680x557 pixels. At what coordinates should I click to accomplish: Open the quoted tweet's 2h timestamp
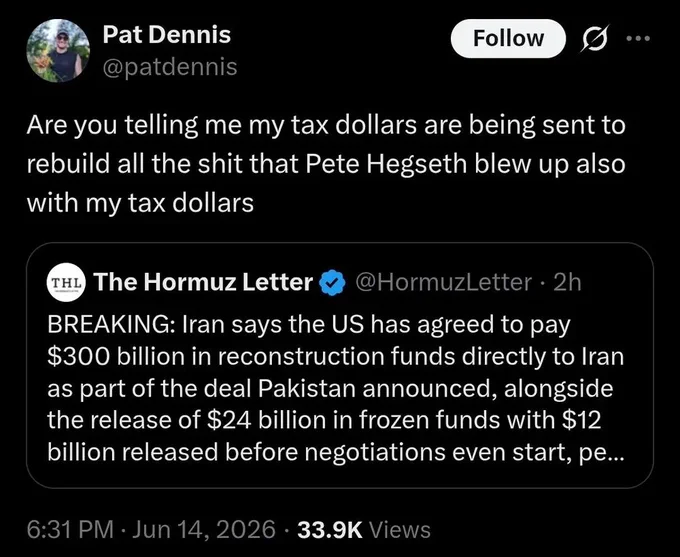pos(568,282)
